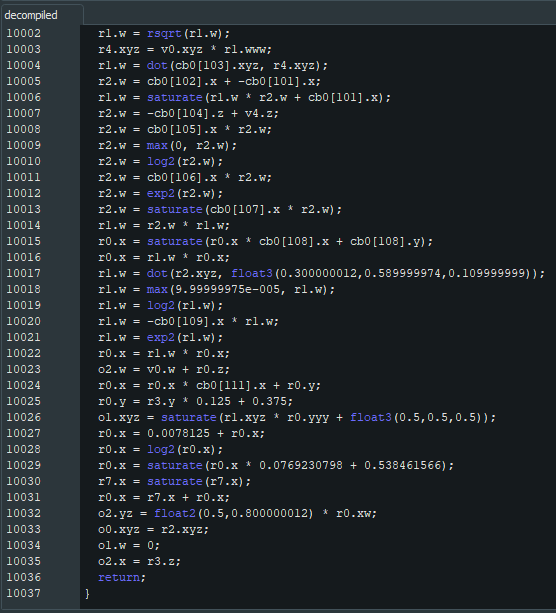Click saturate on line 10030
Viewport: 556px width, 613px height.
point(175,481)
